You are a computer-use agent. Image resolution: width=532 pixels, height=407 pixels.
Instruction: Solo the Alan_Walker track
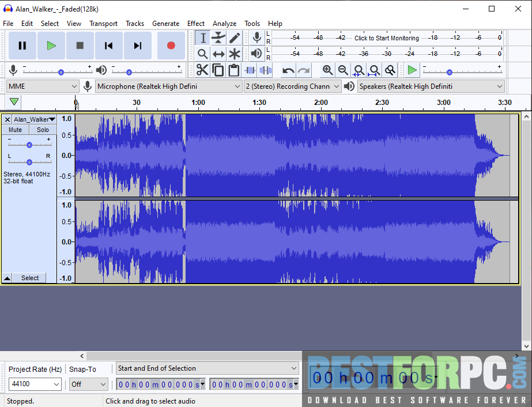pos(43,130)
